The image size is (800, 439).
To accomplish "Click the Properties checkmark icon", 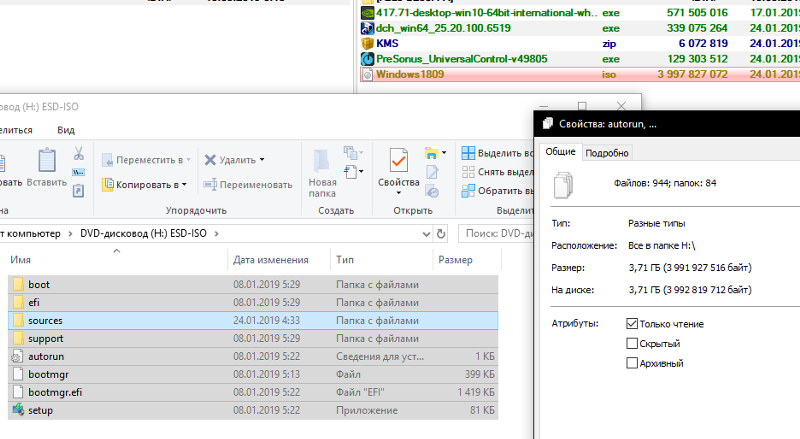I will click(x=398, y=161).
